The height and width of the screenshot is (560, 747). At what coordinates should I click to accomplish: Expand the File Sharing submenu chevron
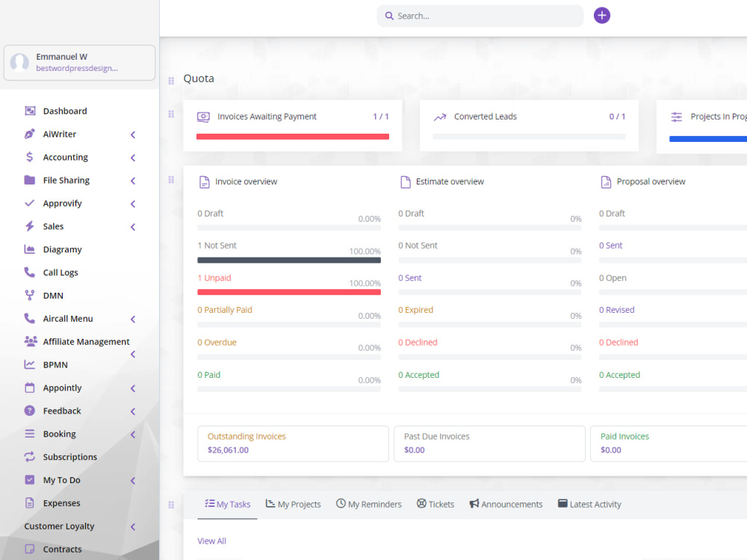(133, 181)
